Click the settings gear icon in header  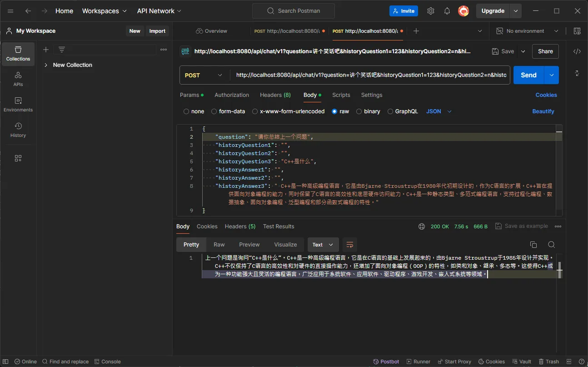click(430, 11)
